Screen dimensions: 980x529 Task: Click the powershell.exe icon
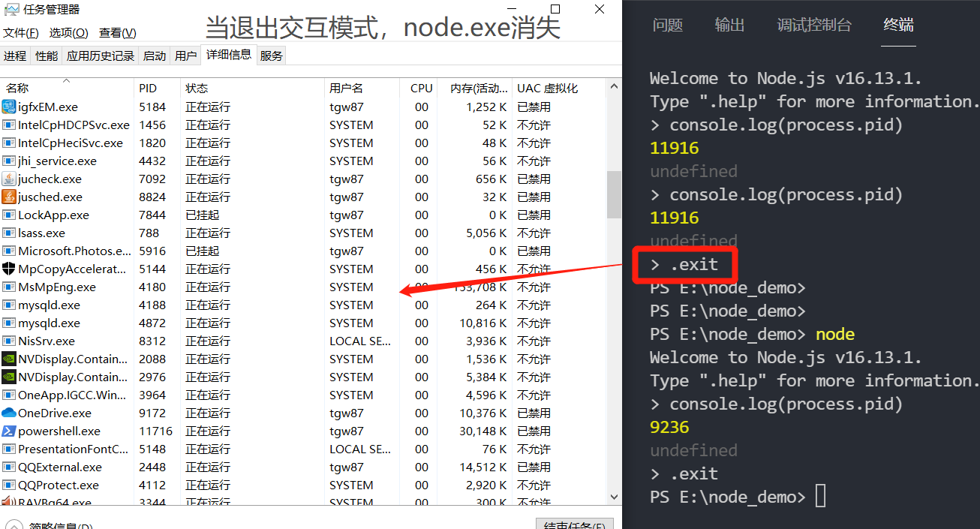pyautogui.click(x=9, y=431)
